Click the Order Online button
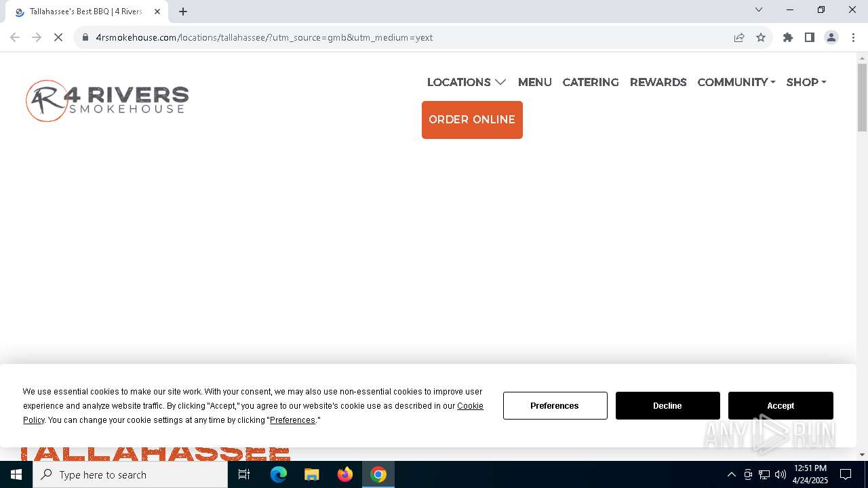Viewport: 868px width, 488px height. [472, 120]
